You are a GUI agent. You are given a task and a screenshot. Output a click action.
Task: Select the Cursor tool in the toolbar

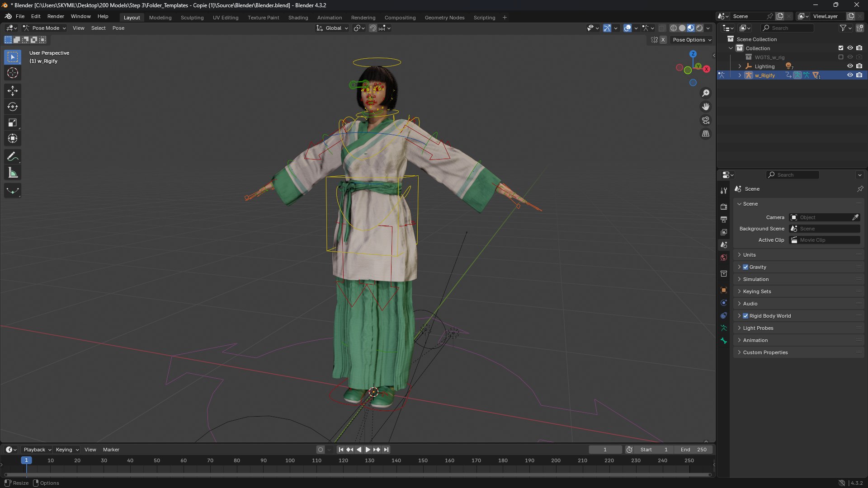[13, 73]
